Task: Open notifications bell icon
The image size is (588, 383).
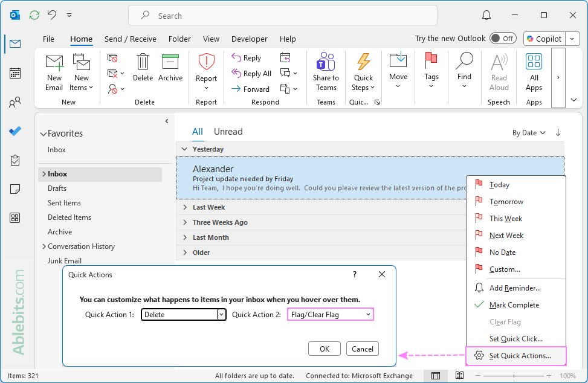Action: click(486, 15)
